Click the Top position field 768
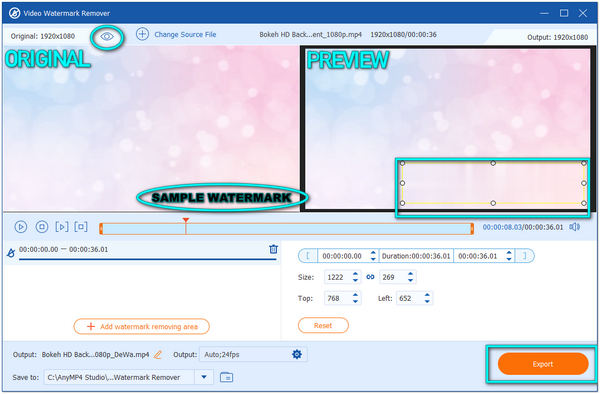 click(337, 298)
